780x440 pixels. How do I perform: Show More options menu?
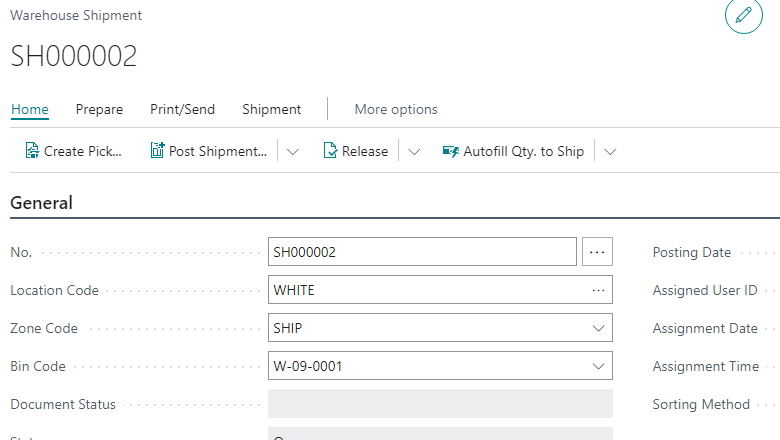pos(396,109)
